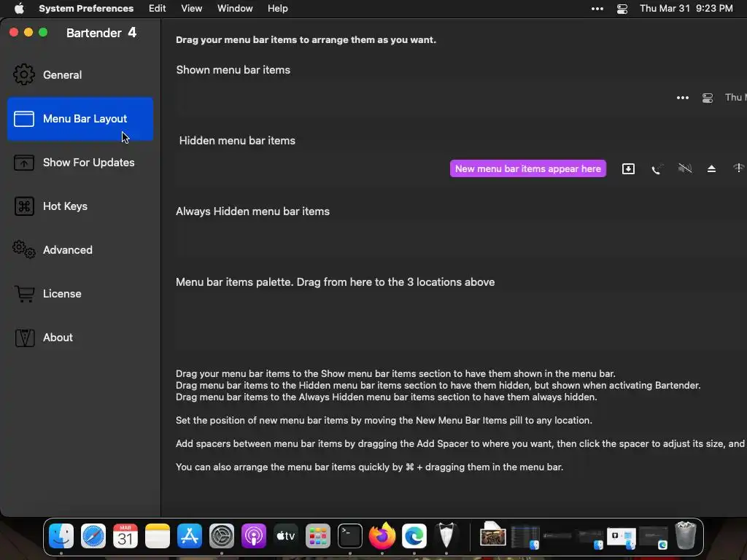Open the License section
747x560 pixels.
(80, 294)
